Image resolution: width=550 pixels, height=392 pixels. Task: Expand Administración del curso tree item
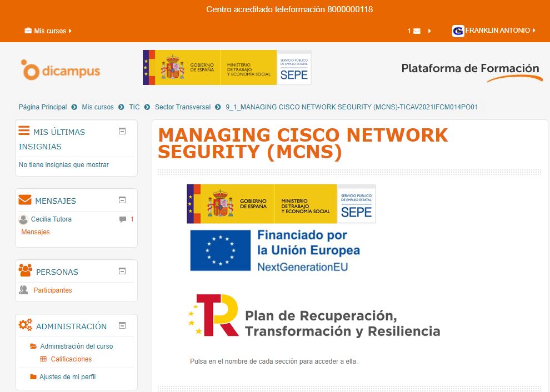coord(77,346)
